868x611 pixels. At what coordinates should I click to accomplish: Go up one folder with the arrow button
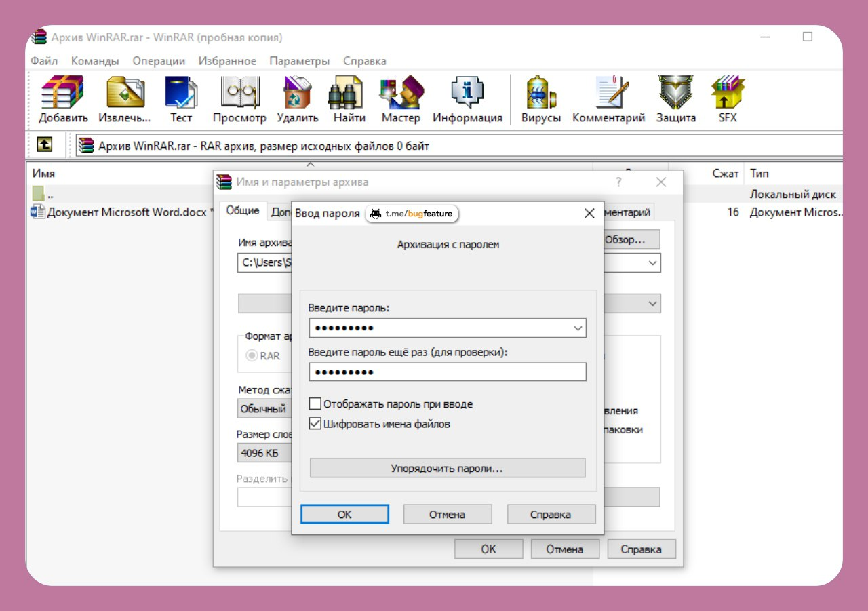(x=45, y=145)
